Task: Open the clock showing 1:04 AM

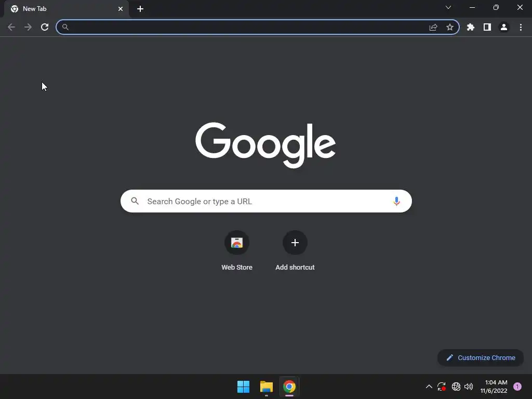Action: [x=494, y=387]
